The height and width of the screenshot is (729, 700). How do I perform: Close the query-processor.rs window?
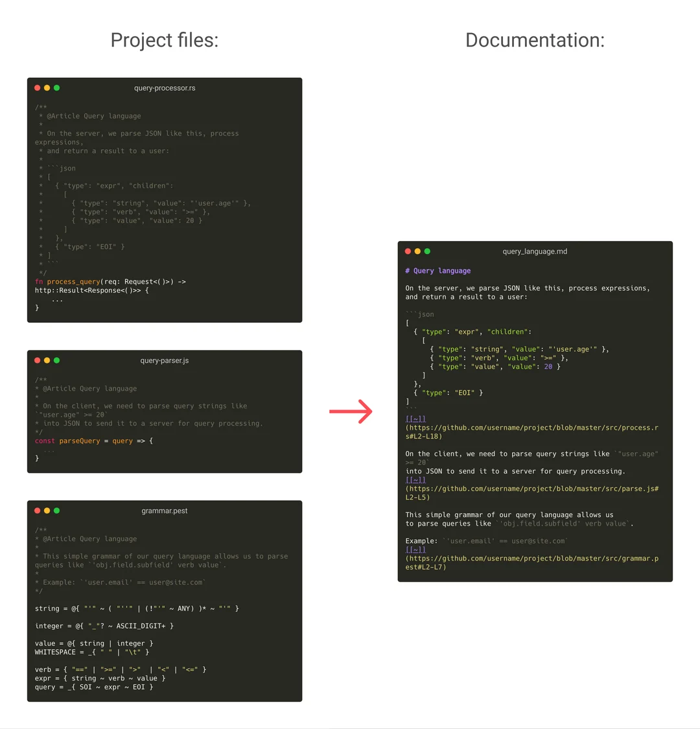coord(37,87)
